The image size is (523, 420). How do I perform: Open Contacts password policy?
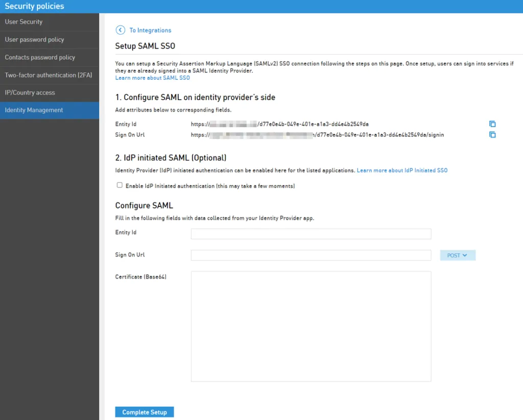pos(50,57)
